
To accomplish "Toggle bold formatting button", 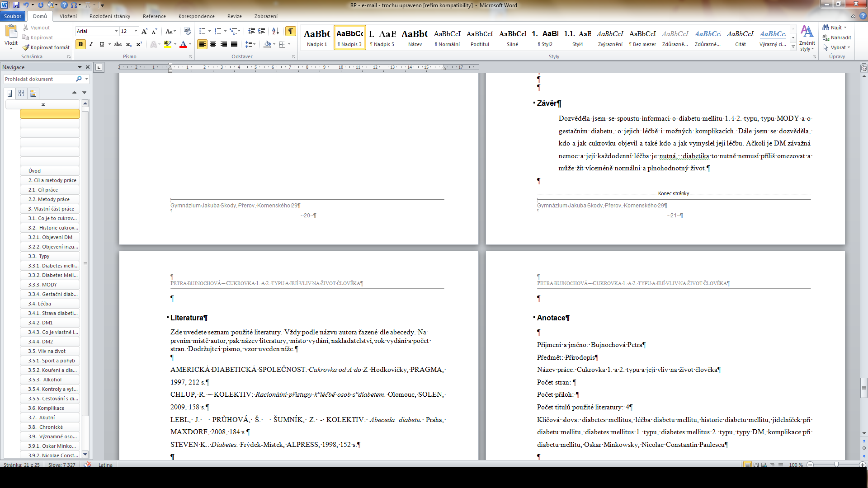I will 80,44.
